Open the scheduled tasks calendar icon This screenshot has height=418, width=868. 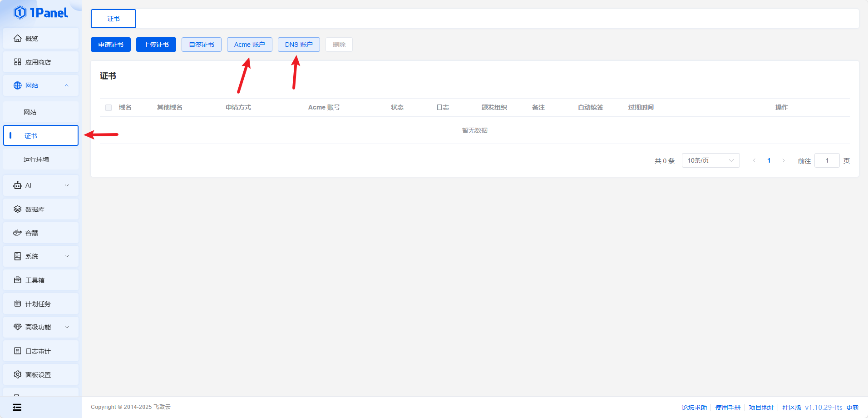tap(17, 304)
